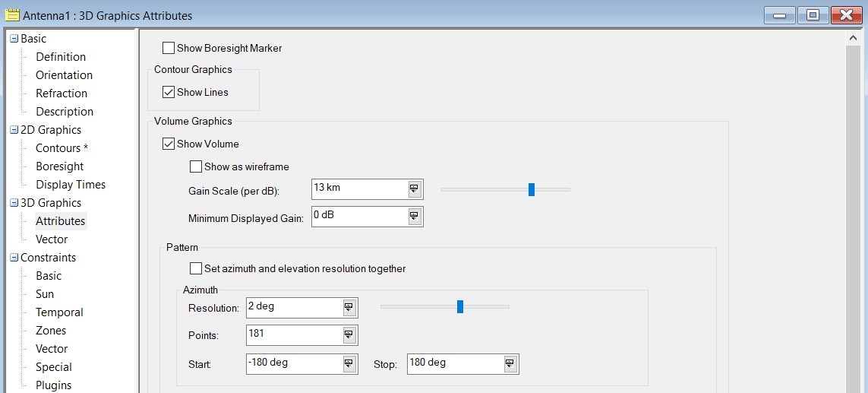
Task: Click the Azimuth Stop input field
Action: pyautogui.click(x=454, y=364)
